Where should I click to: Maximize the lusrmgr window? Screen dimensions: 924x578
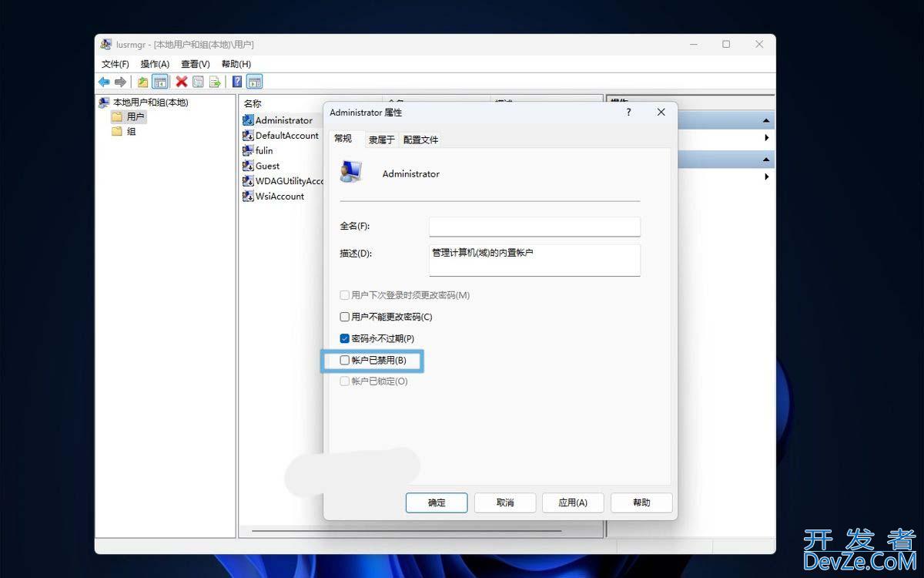725,45
